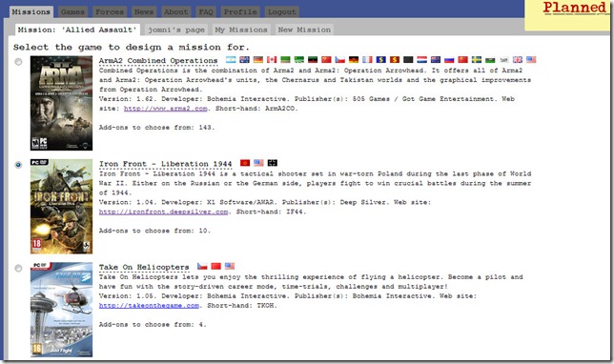Click 'Add-ons to choose from: 143.' text

click(157, 128)
